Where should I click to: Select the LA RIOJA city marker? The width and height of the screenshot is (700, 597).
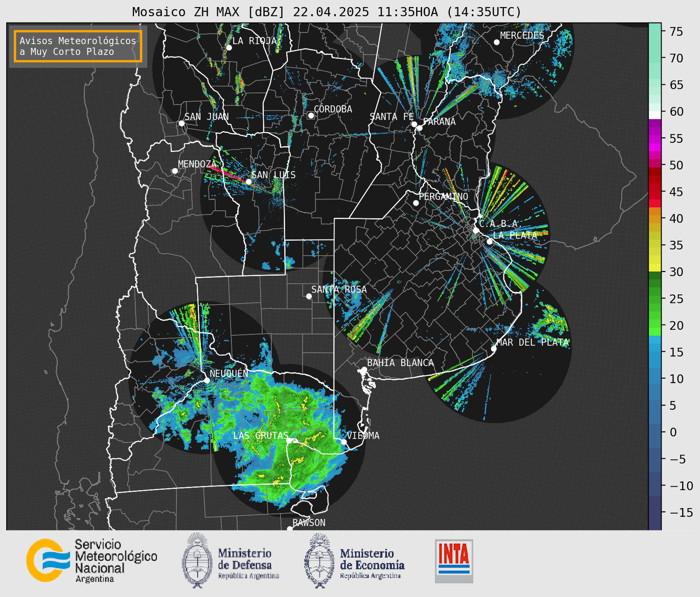tap(229, 48)
